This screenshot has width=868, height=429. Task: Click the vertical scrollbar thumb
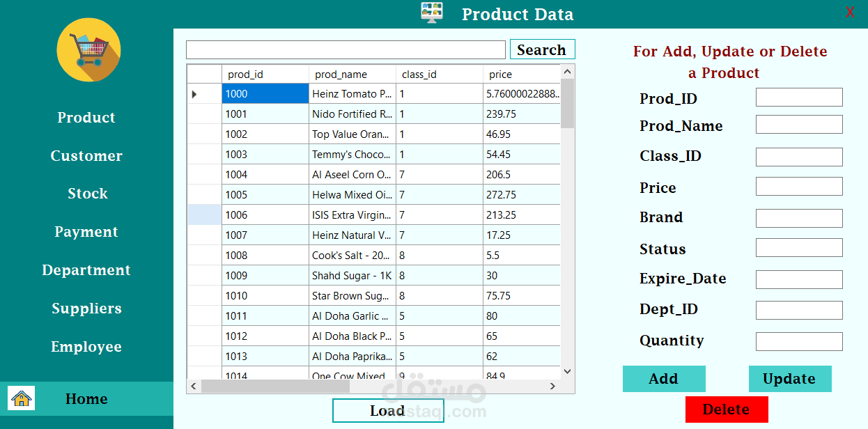pos(567,103)
